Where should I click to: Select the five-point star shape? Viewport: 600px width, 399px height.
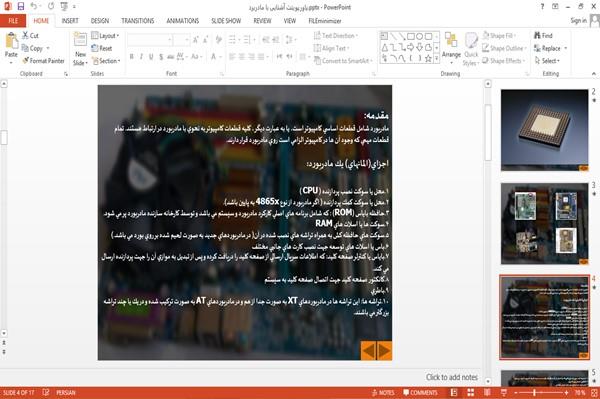428,59
